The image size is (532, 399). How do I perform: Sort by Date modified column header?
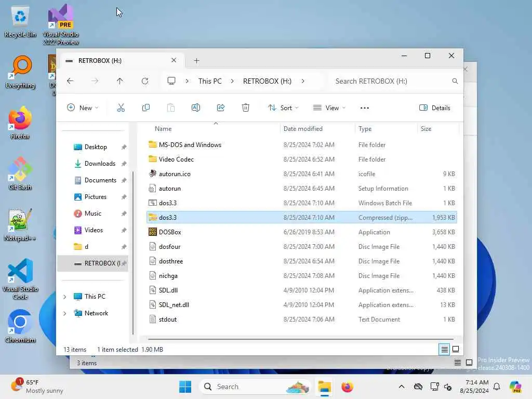coord(303,129)
